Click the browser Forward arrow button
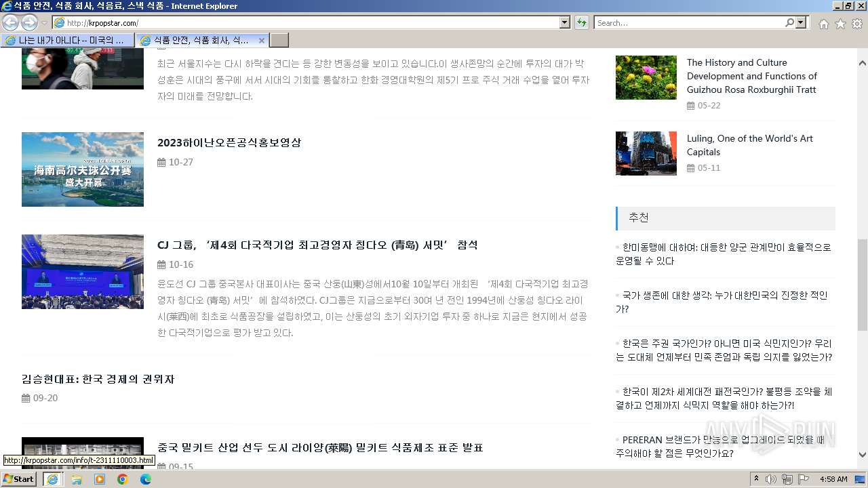 pyautogui.click(x=29, y=22)
